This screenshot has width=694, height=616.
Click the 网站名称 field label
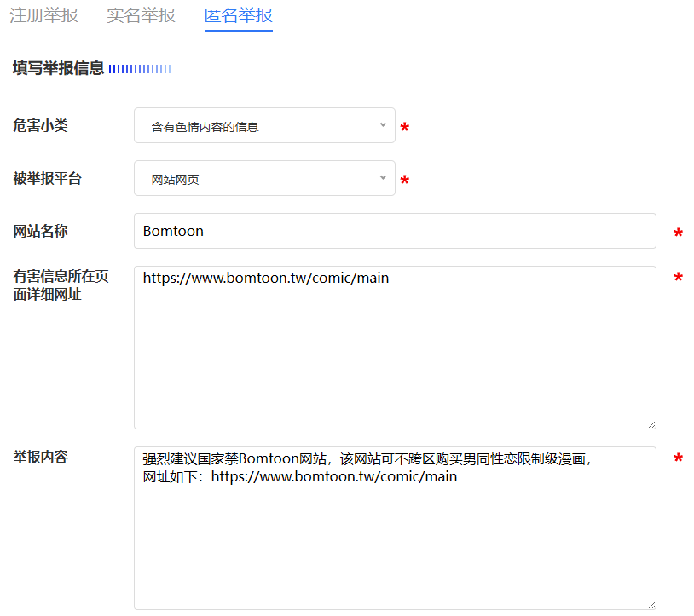[x=40, y=231]
